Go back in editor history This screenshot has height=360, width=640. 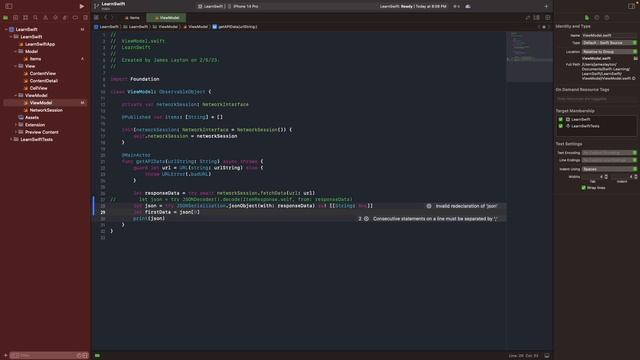pyautogui.click(x=105, y=18)
